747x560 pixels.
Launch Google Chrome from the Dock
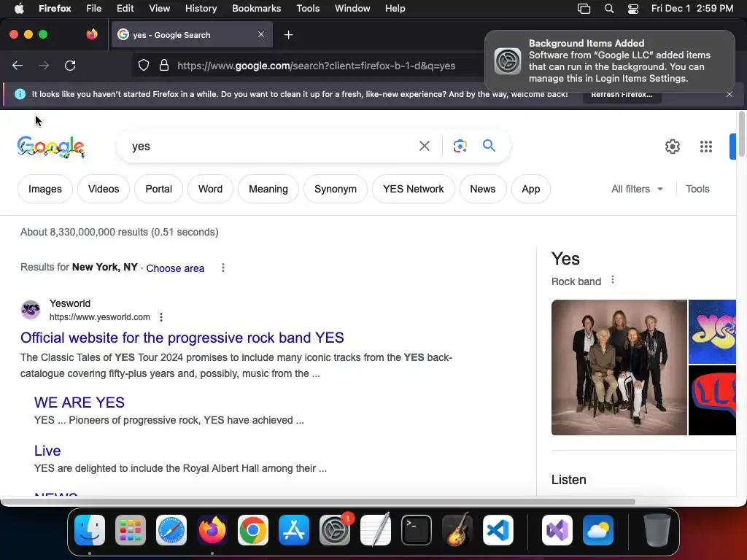click(253, 530)
